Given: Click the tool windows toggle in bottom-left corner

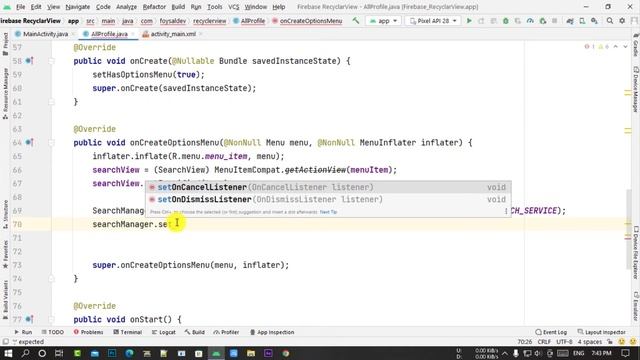Looking at the screenshot, I should [5, 342].
